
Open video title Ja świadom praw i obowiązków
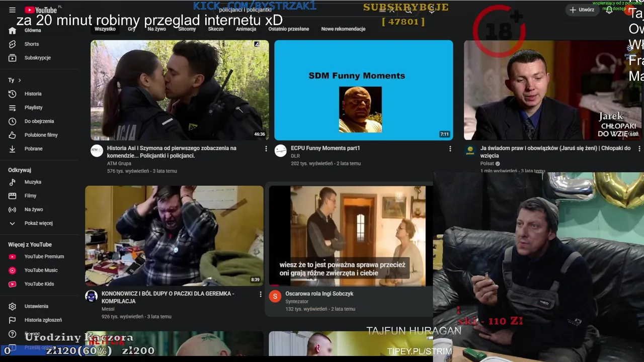click(555, 152)
